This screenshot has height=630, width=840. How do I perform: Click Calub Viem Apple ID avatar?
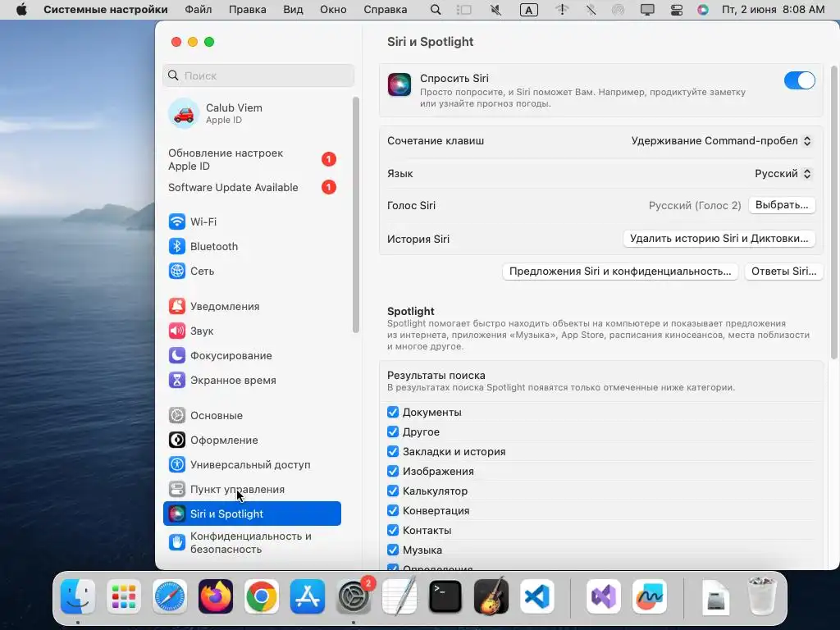(x=184, y=113)
